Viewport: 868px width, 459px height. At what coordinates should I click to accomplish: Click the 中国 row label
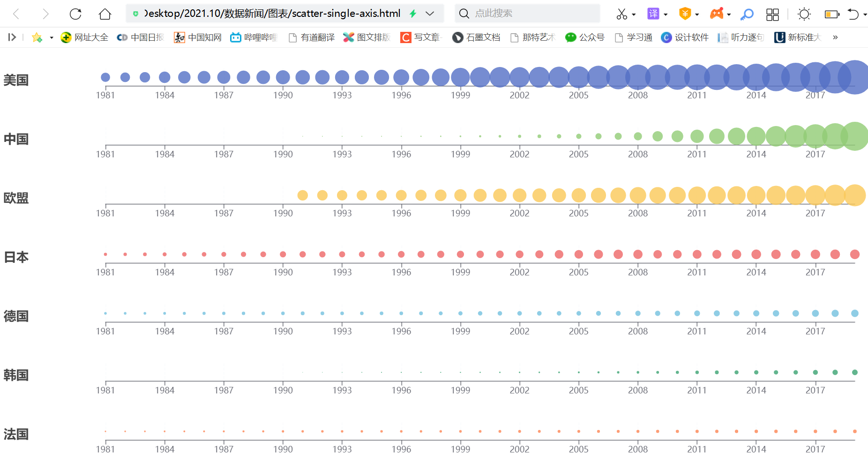point(16,139)
